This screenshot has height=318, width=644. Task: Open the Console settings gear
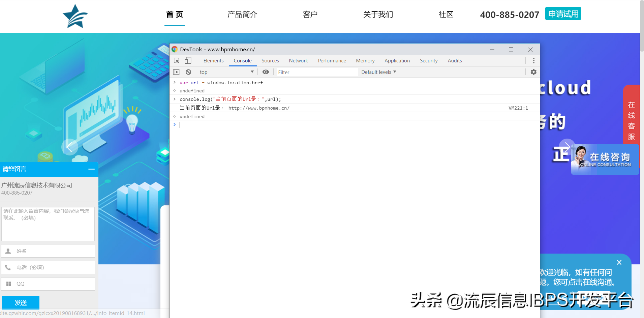coord(533,72)
